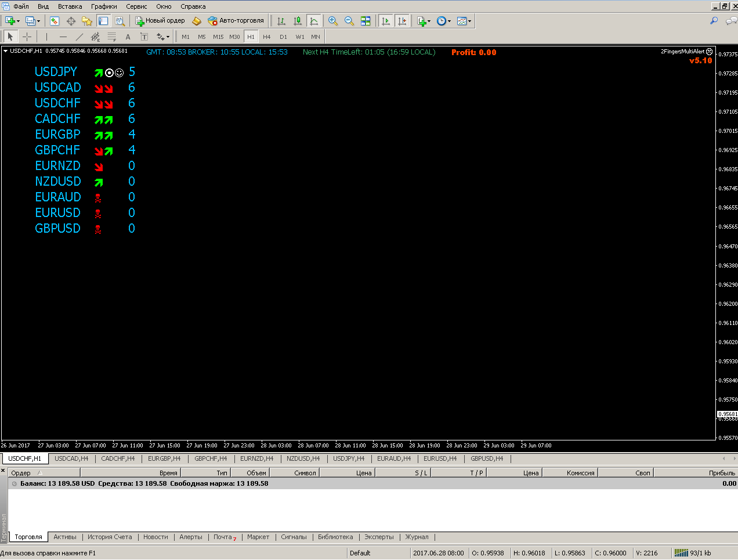The image size is (738, 560).
Task: Select the M1 timeframe
Action: [186, 37]
